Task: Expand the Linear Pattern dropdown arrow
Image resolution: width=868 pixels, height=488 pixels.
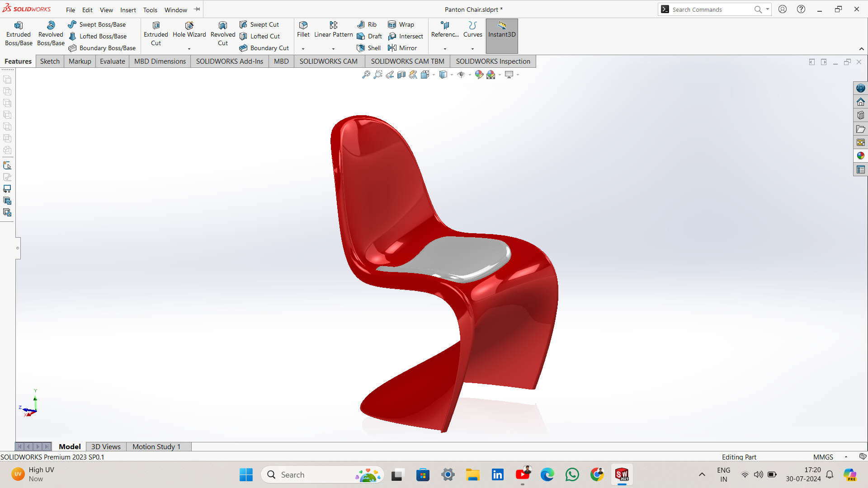Action: (x=334, y=48)
